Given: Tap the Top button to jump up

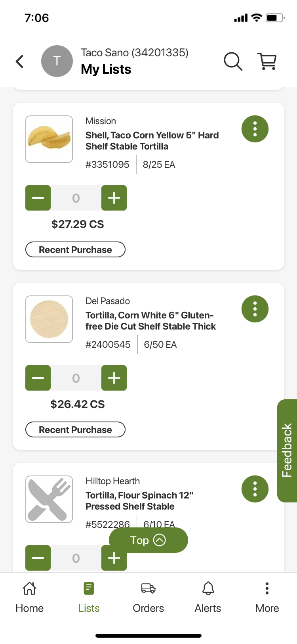Looking at the screenshot, I should [x=148, y=540].
